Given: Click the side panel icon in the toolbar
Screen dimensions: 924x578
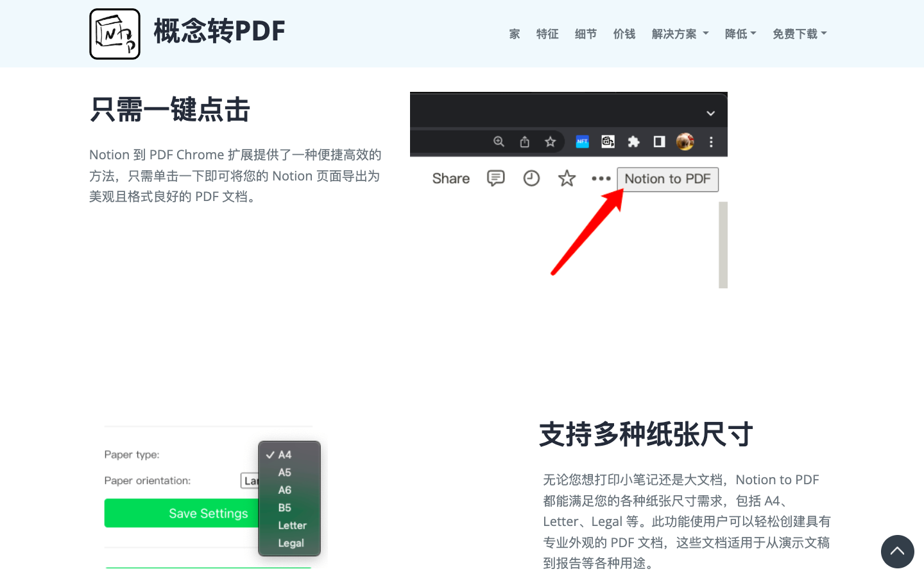Looking at the screenshot, I should pos(659,142).
